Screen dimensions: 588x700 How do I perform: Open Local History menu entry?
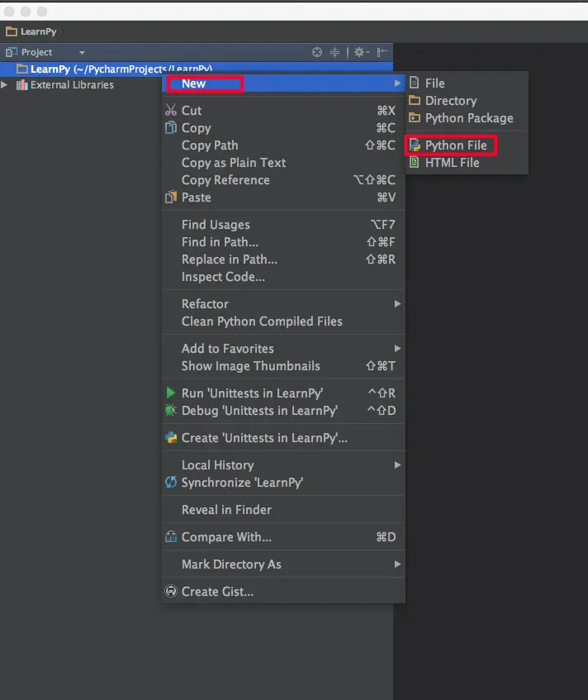[x=283, y=465]
